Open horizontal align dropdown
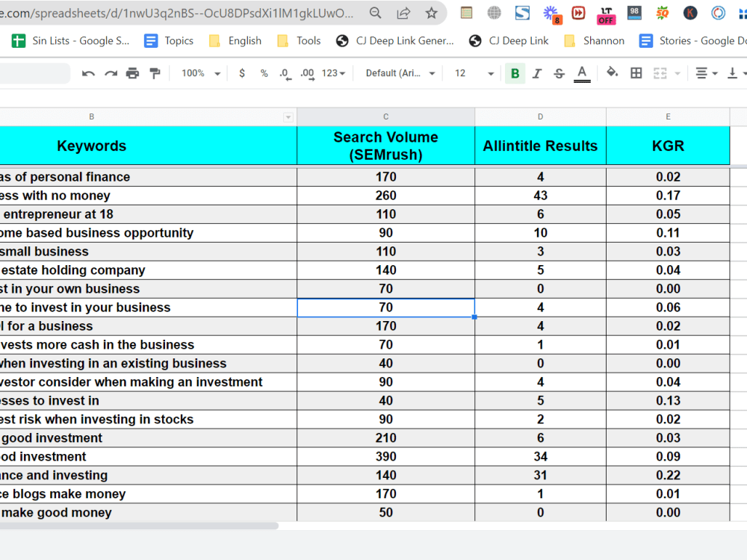The image size is (747, 560). (706, 73)
